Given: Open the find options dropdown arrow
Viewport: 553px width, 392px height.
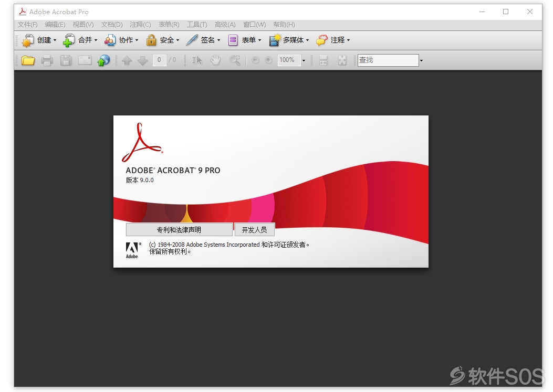Looking at the screenshot, I should [421, 61].
